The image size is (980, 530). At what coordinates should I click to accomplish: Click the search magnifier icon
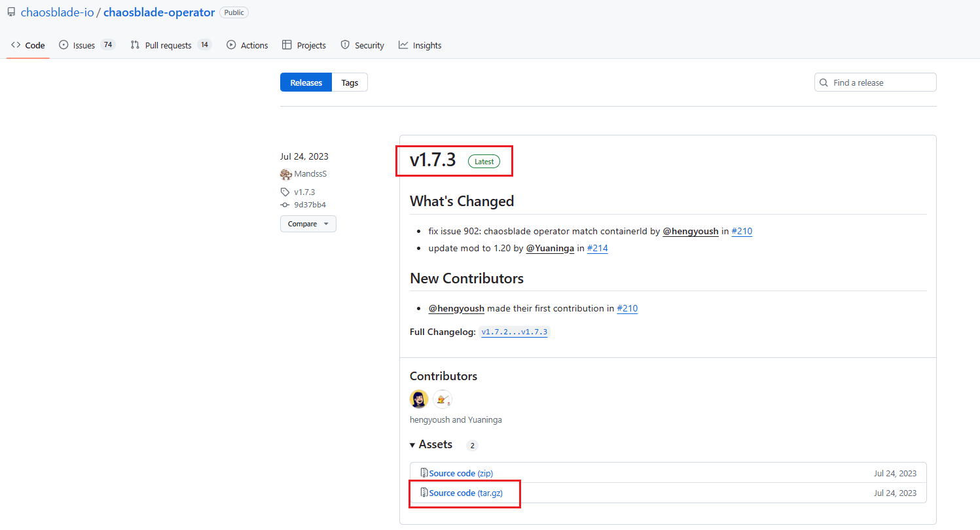(x=824, y=82)
